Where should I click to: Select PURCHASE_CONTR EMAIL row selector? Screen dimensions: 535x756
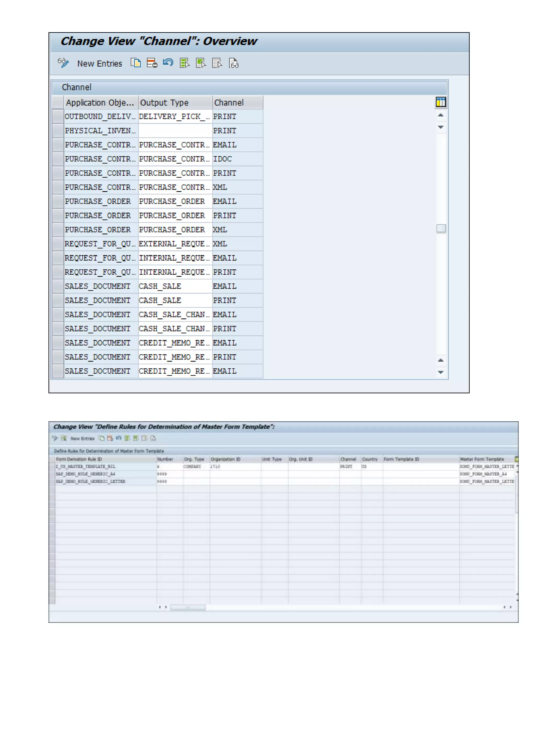(x=58, y=145)
